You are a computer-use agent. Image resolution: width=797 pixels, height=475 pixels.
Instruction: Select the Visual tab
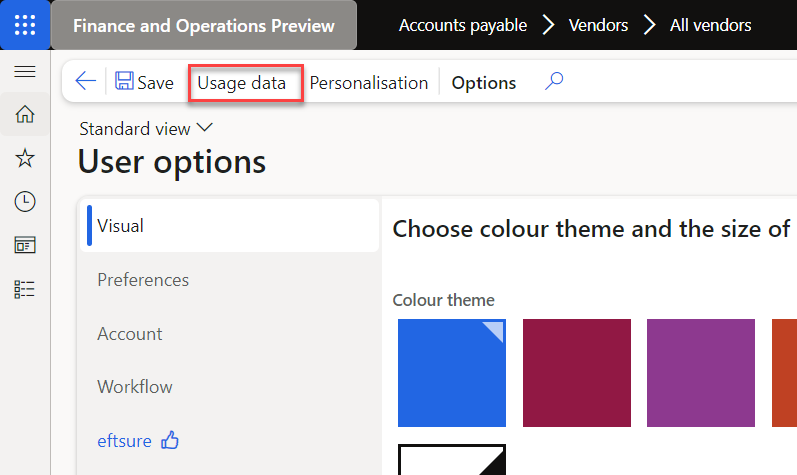point(230,226)
